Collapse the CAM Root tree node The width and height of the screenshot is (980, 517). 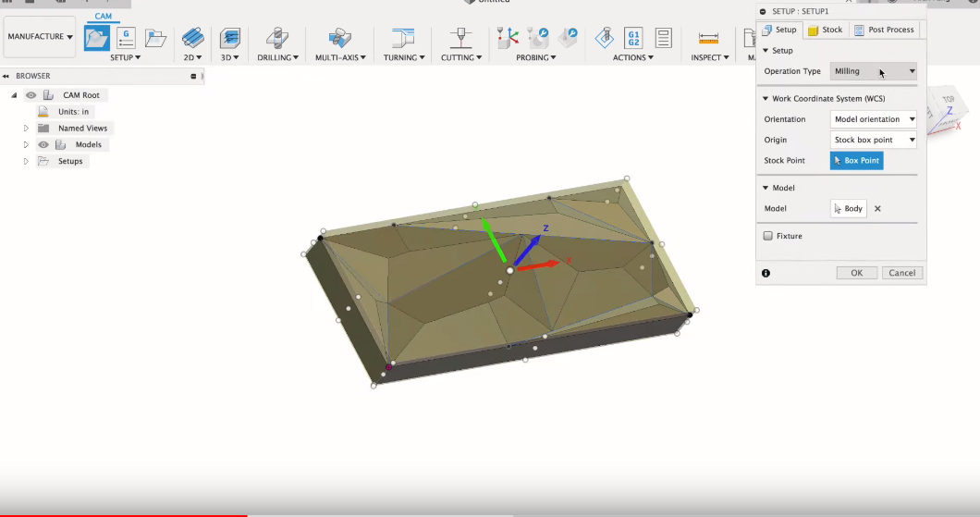14,95
